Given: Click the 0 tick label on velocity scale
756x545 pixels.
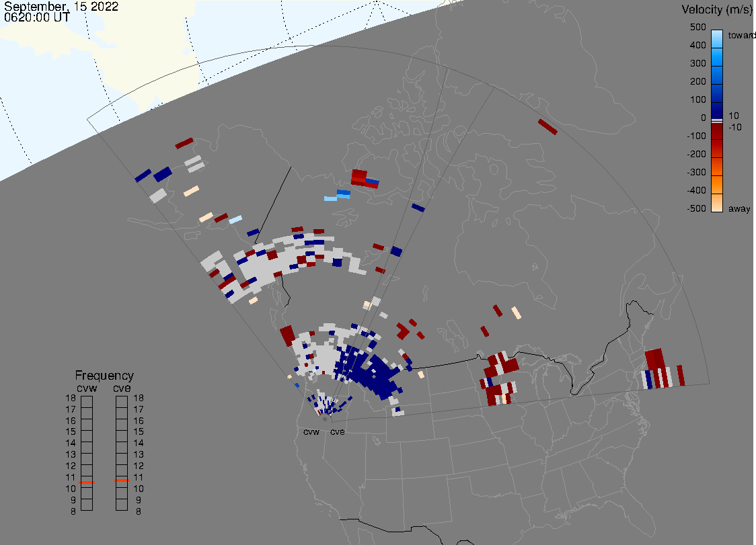Looking at the screenshot, I should pos(703,118).
